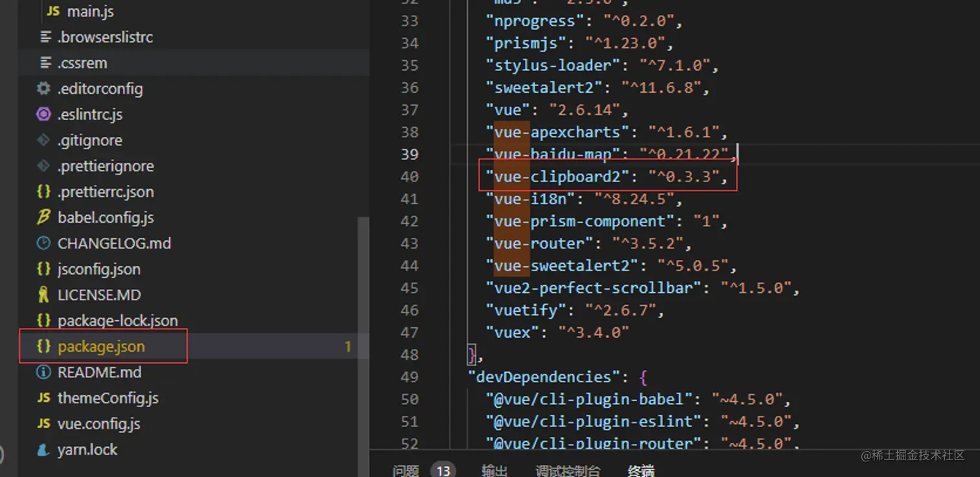Click the git diamond icon beside .gitignore
980x477 pixels.
[x=43, y=141]
